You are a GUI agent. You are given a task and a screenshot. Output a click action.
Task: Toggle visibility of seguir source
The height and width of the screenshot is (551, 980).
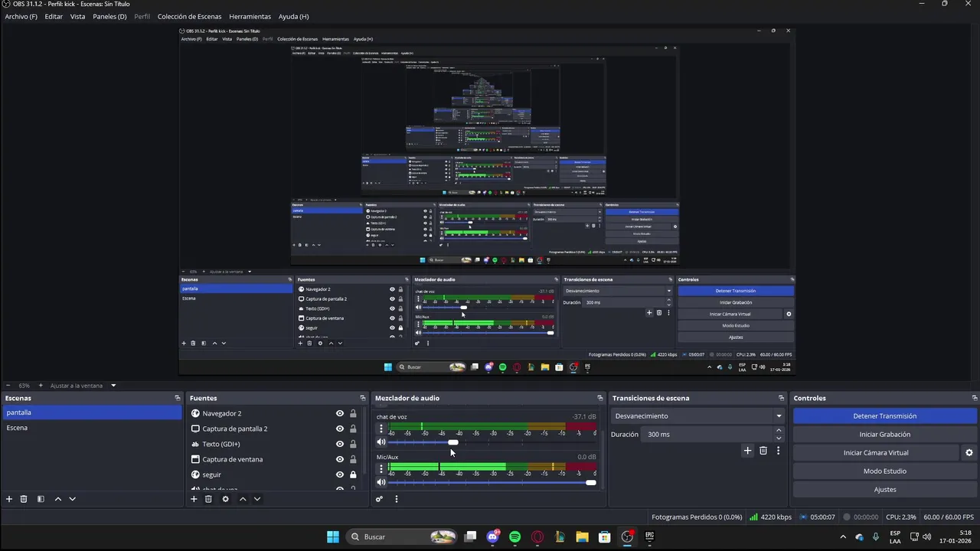tap(340, 474)
